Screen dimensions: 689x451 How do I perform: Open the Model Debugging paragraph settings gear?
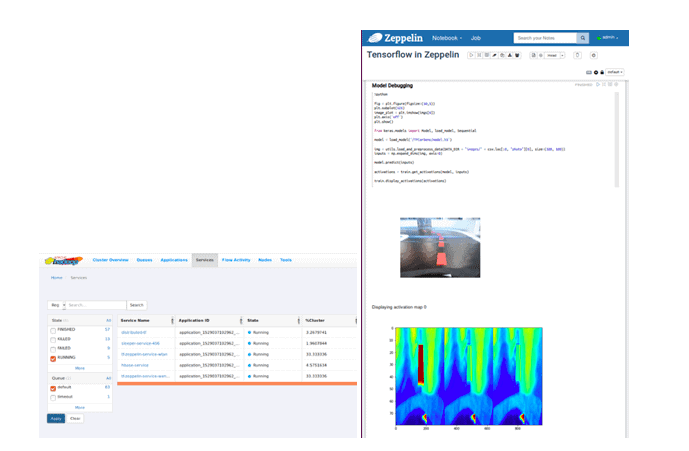coord(618,85)
